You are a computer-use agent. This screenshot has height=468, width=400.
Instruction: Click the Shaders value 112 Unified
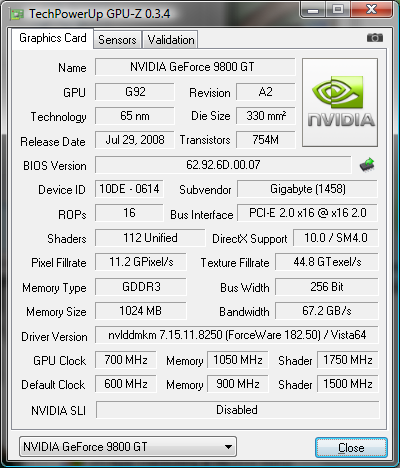[150, 238]
